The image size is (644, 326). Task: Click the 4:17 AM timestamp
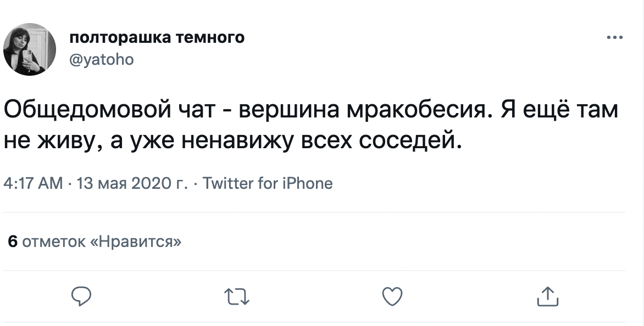(x=33, y=183)
